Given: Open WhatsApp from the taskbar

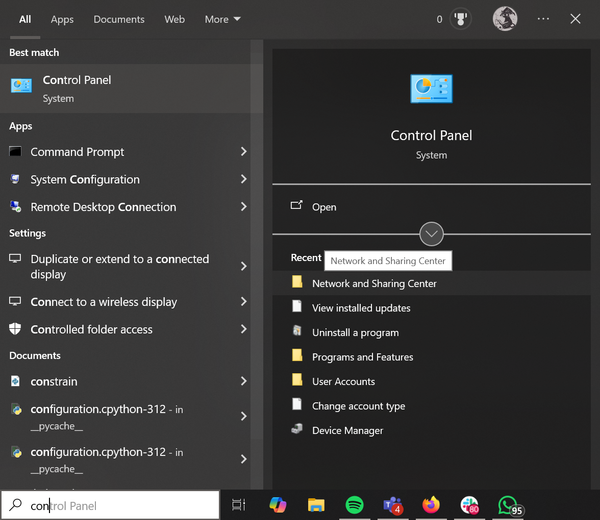Looking at the screenshot, I should (510, 505).
